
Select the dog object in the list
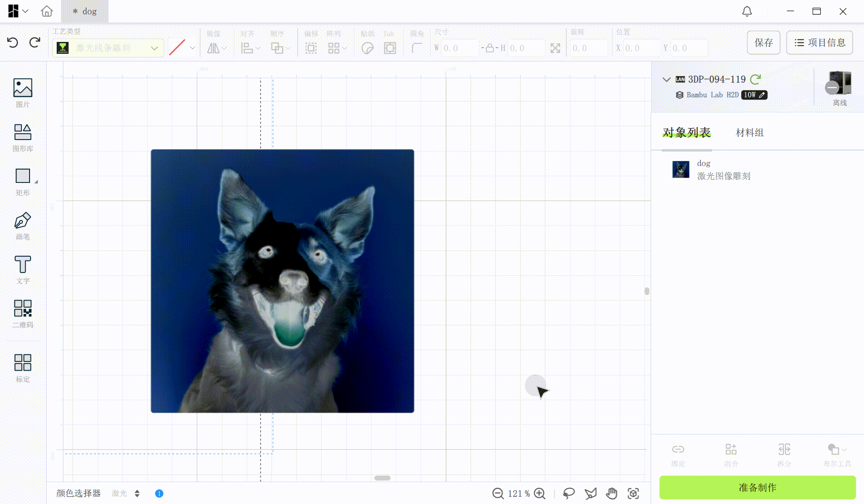[x=757, y=170]
